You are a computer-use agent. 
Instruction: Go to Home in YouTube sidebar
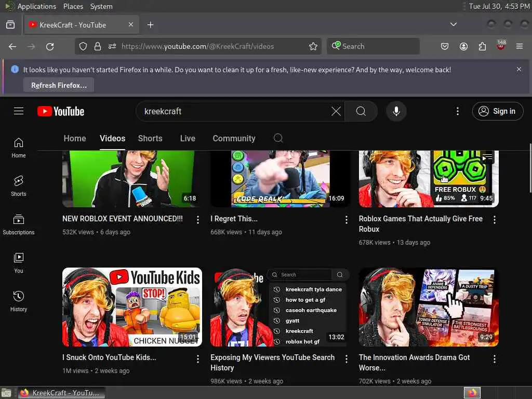(19, 148)
